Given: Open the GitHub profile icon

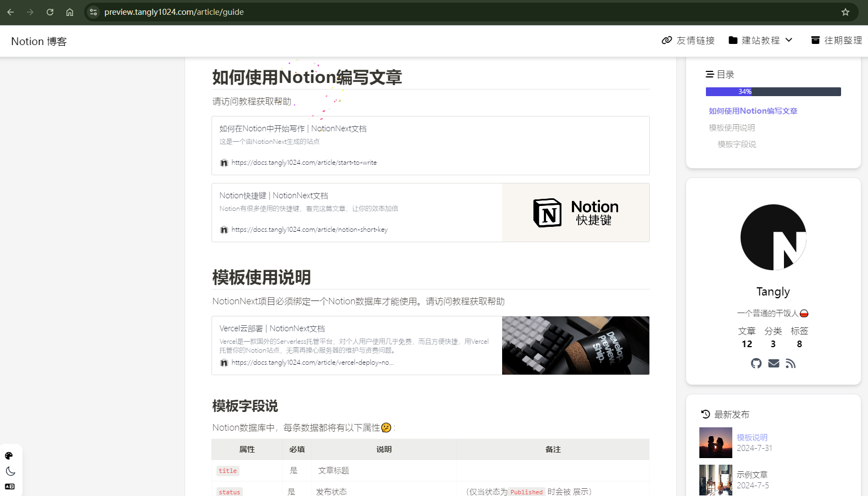Looking at the screenshot, I should pyautogui.click(x=756, y=364).
